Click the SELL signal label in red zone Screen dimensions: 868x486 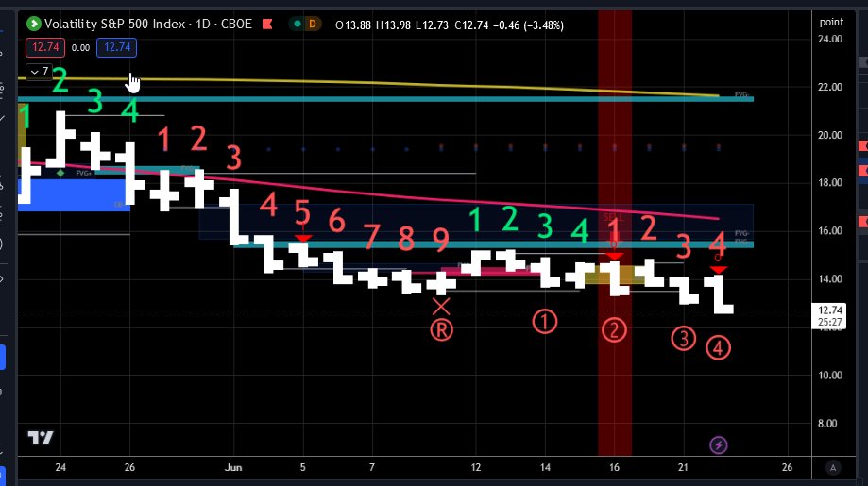point(614,218)
